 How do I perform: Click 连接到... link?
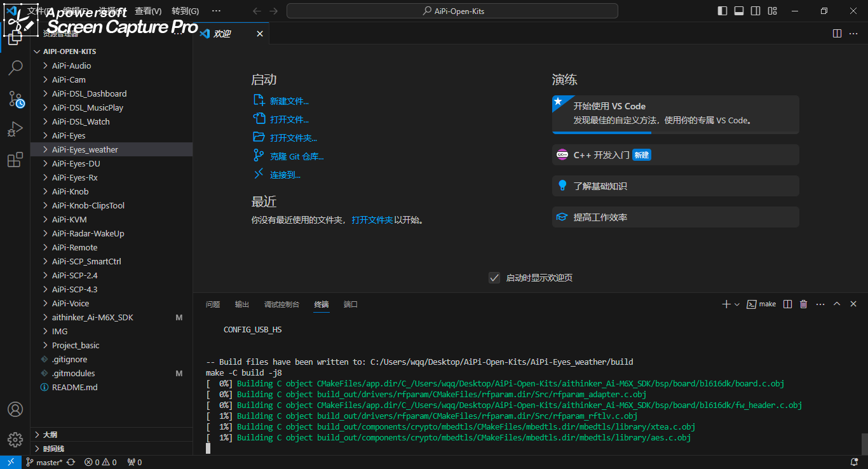pyautogui.click(x=285, y=175)
